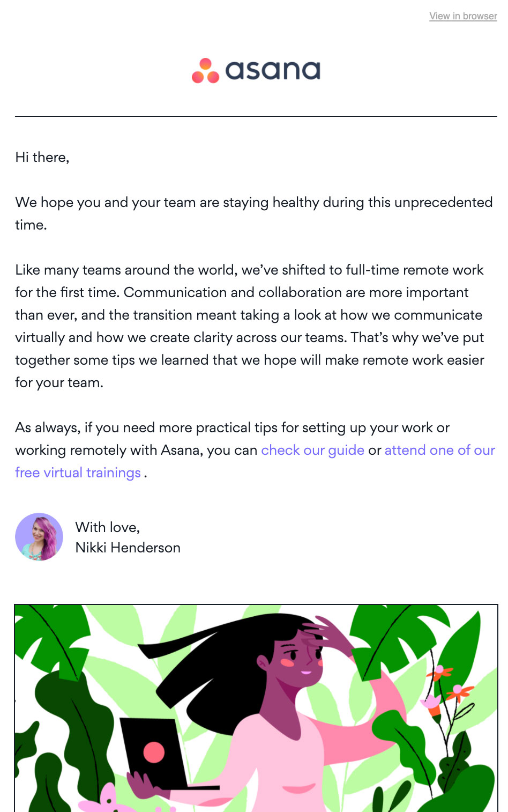This screenshot has width=508, height=812.
Task: Click the "attend one of our" link text
Action: click(x=439, y=450)
